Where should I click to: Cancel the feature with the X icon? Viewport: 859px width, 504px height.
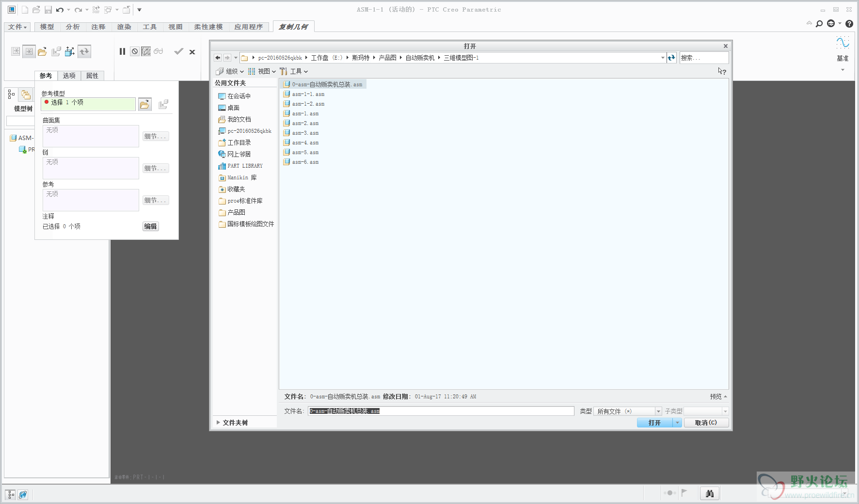(x=192, y=52)
